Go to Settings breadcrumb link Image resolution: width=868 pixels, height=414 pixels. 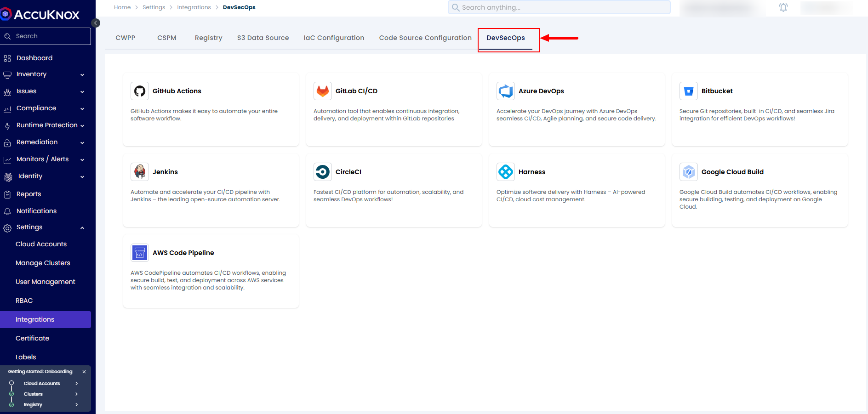click(154, 7)
